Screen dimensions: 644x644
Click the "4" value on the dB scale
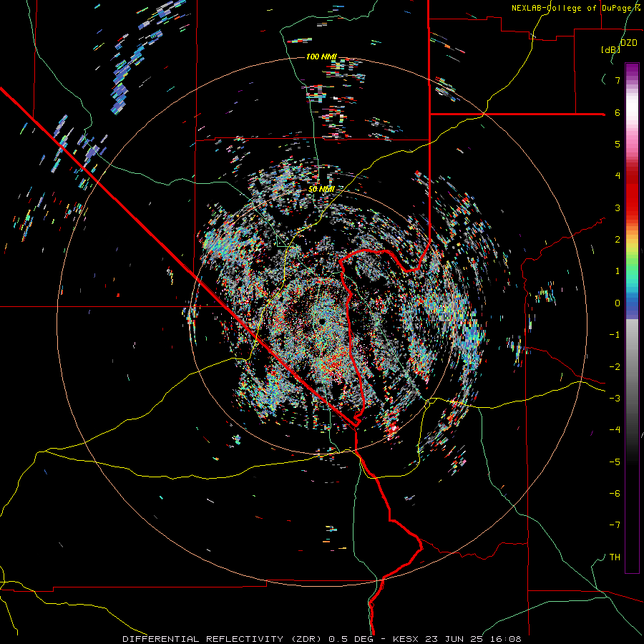618,176
